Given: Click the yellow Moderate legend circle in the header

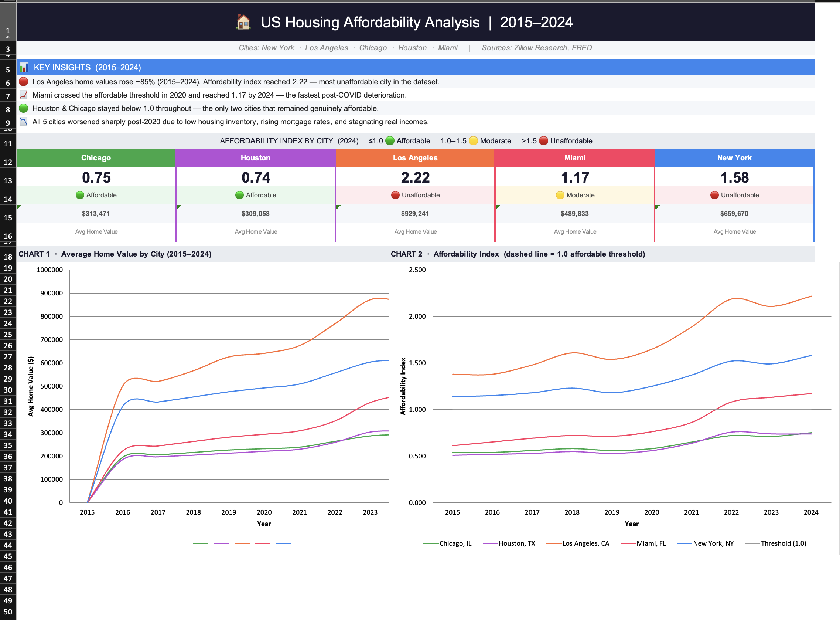Looking at the screenshot, I should tap(473, 141).
